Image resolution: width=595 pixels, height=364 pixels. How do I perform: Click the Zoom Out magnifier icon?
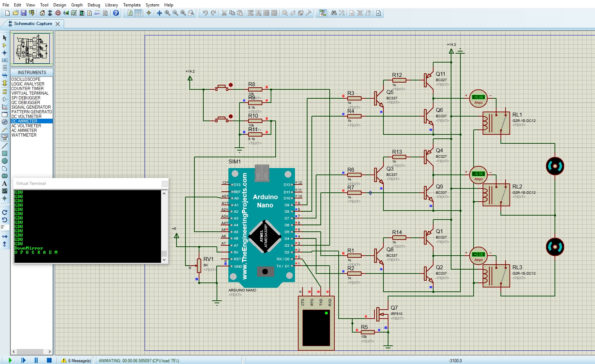[x=175, y=13]
